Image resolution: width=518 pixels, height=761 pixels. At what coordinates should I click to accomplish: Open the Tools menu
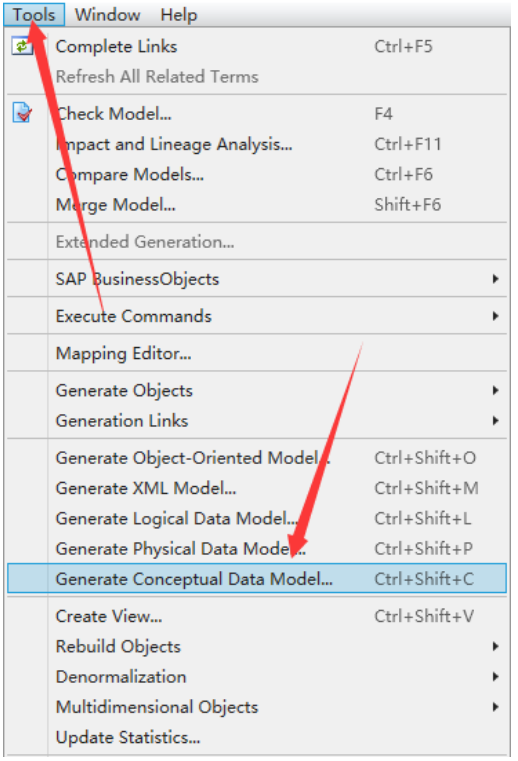34,15
